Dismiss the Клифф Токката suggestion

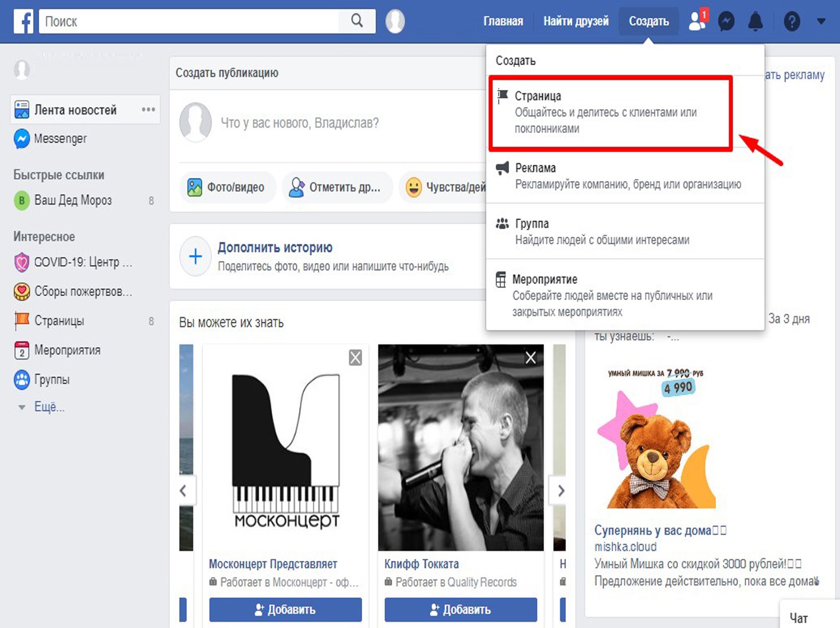pyautogui.click(x=530, y=358)
